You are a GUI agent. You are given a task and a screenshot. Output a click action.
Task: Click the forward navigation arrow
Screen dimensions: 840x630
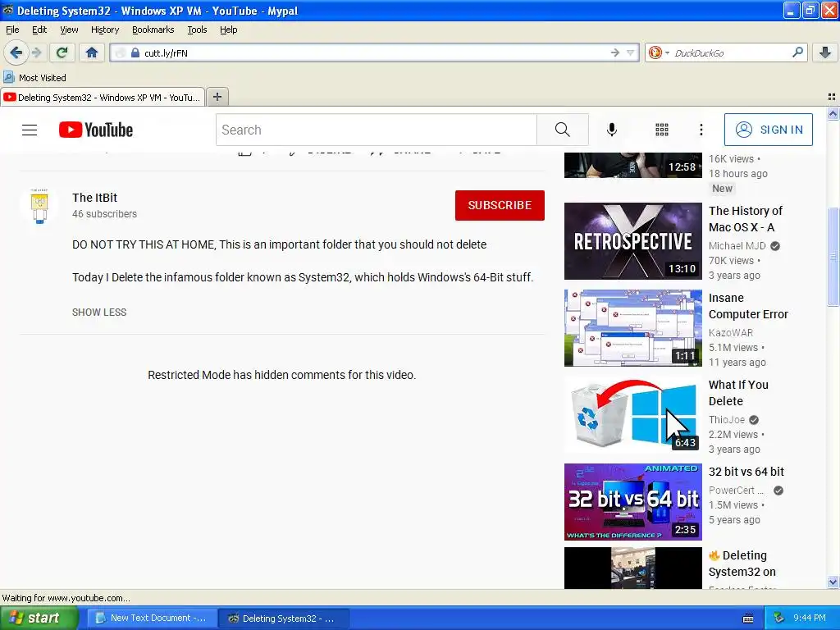click(36, 52)
